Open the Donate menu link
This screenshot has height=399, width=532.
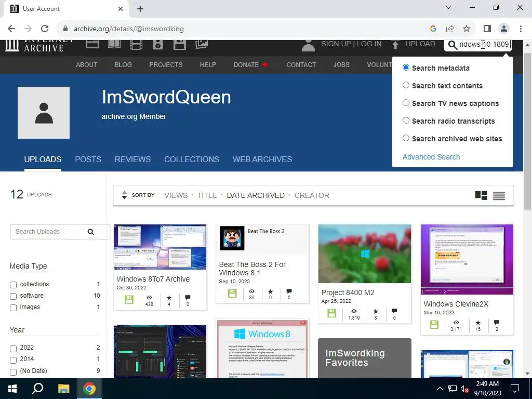point(250,65)
